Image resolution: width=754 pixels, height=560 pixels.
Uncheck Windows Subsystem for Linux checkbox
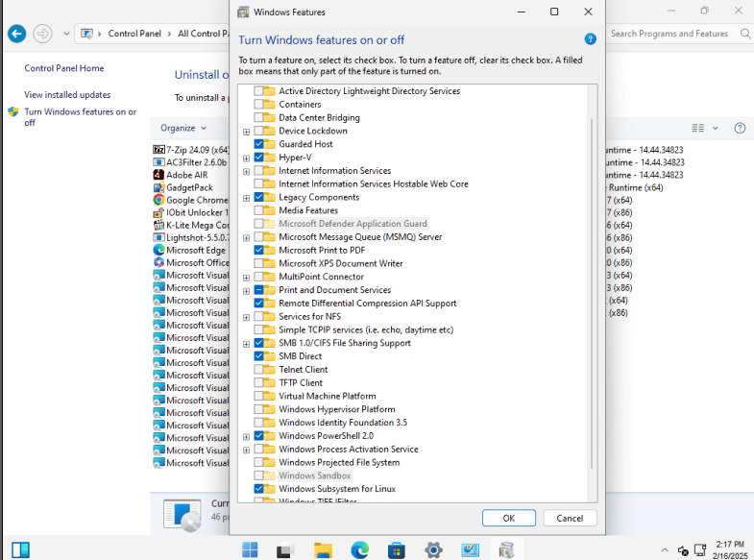pyautogui.click(x=258, y=488)
